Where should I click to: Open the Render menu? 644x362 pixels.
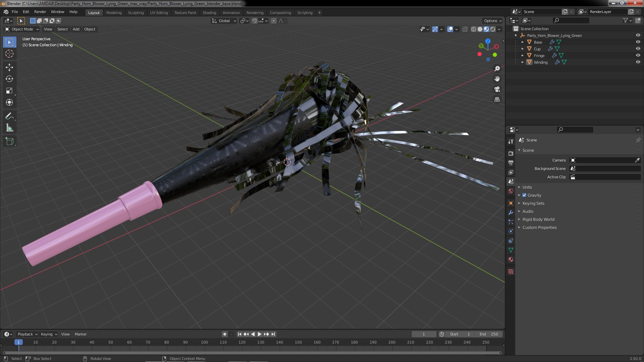pyautogui.click(x=40, y=12)
